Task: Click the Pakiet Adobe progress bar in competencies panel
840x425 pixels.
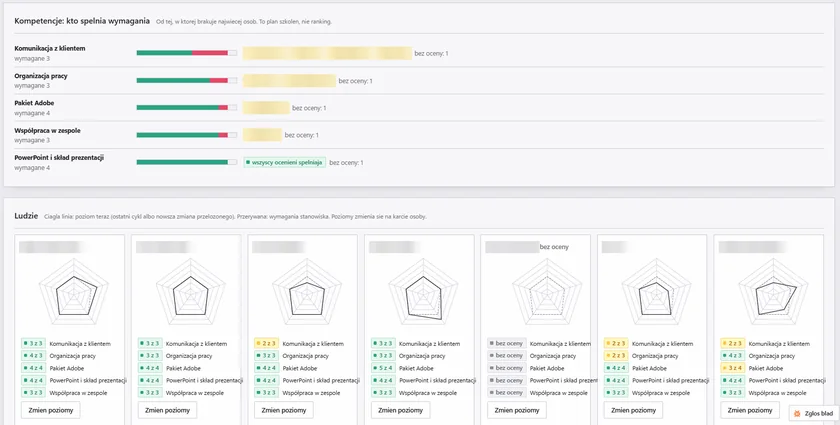Action: tap(186, 108)
